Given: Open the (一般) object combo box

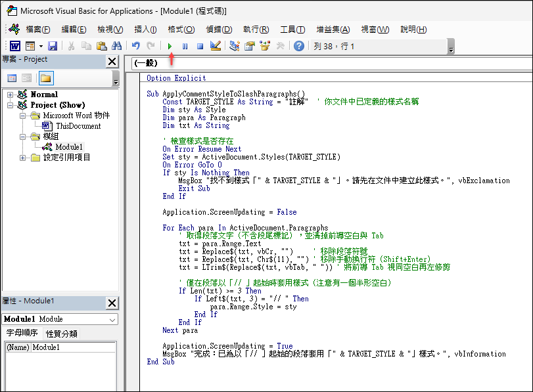Looking at the screenshot, I should pos(333,63).
